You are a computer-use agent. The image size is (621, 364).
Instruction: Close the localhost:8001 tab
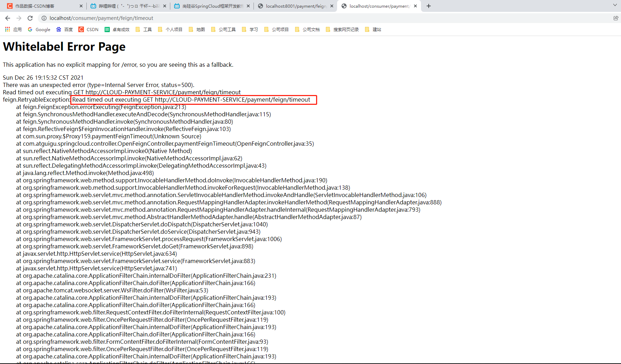point(332,6)
